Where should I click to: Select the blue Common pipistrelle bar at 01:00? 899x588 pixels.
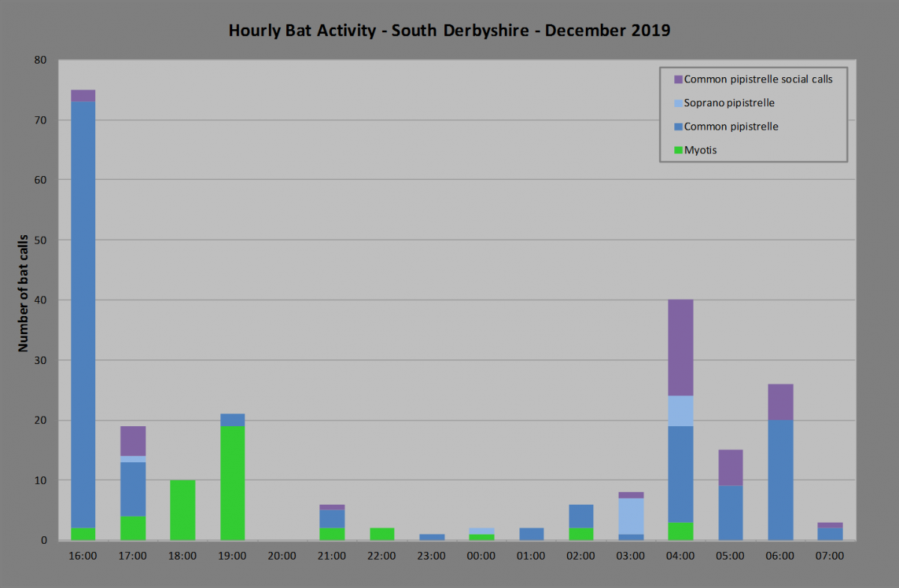tap(531, 534)
